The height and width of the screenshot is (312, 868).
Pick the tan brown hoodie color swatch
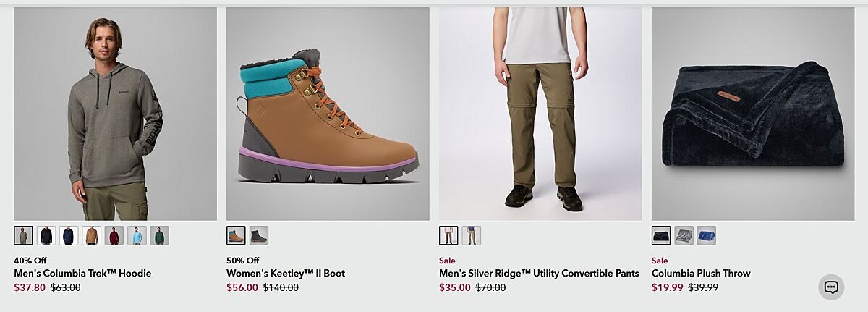[91, 235]
